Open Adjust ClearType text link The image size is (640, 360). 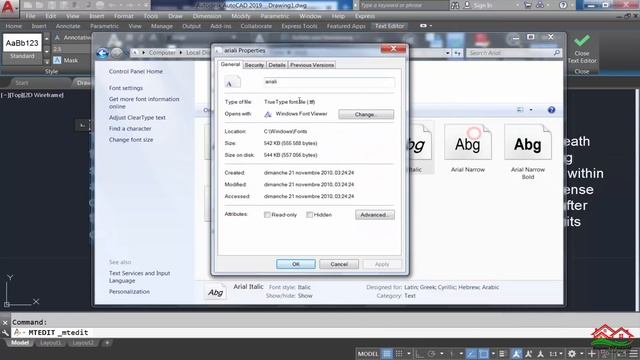[137, 118]
